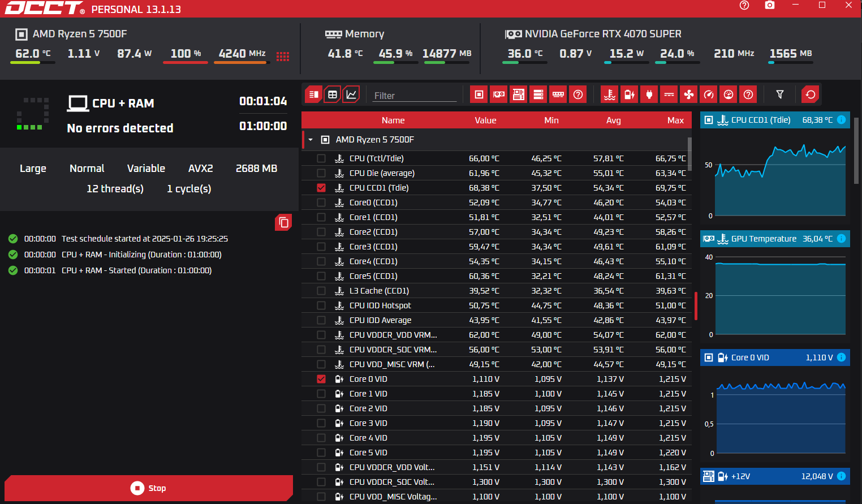Select the 'CPU + RAM - Started' log entry
The width and height of the screenshot is (862, 504).
click(137, 270)
